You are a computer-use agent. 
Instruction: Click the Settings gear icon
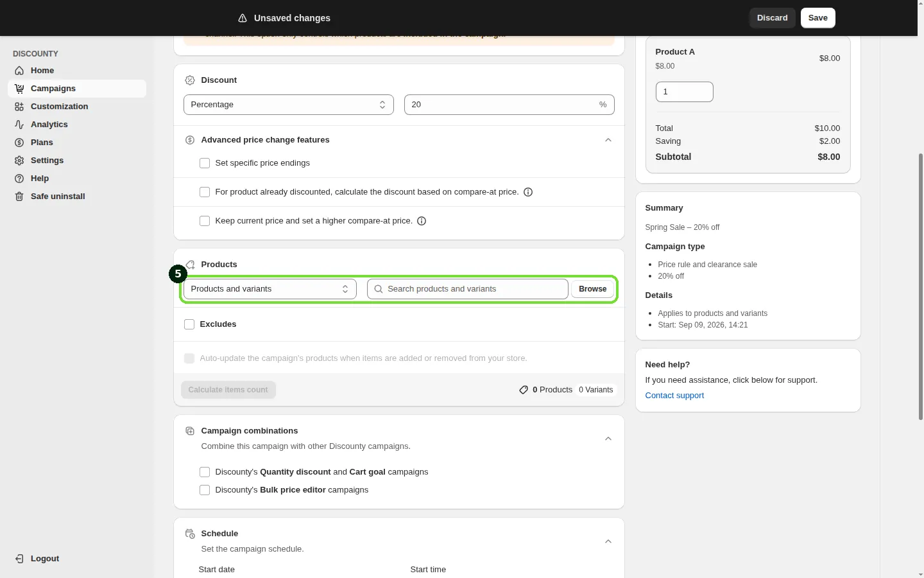pos(19,161)
